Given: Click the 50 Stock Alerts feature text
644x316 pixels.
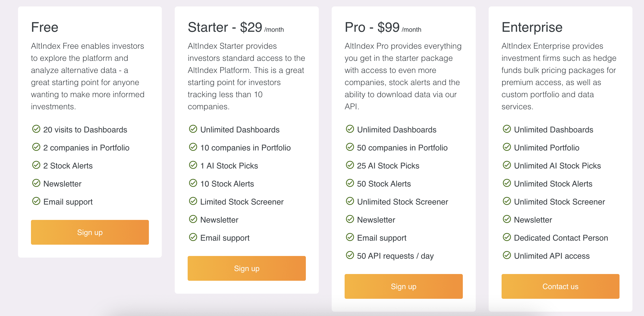Looking at the screenshot, I should (x=384, y=184).
